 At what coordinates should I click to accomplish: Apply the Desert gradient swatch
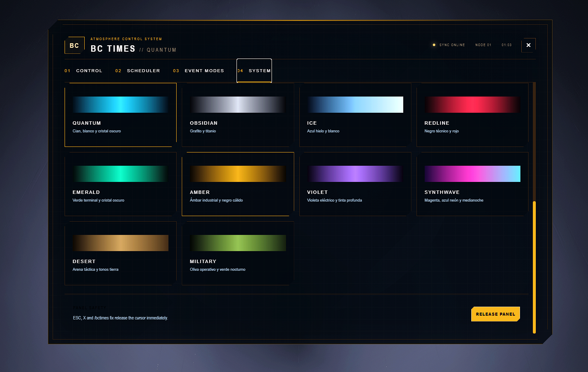tap(121, 243)
